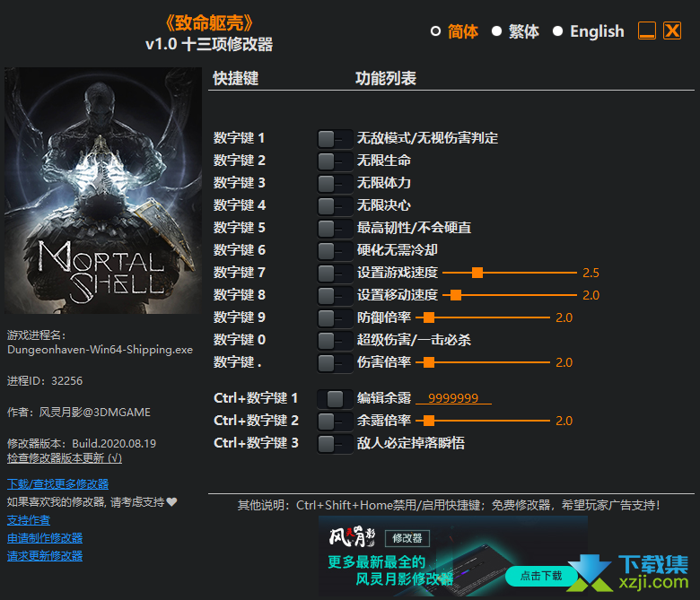Click the 请求更新修改器 link

click(45, 556)
